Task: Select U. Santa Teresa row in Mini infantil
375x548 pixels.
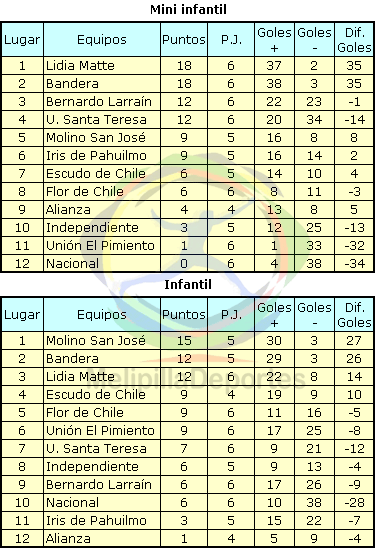Action: [x=188, y=120]
